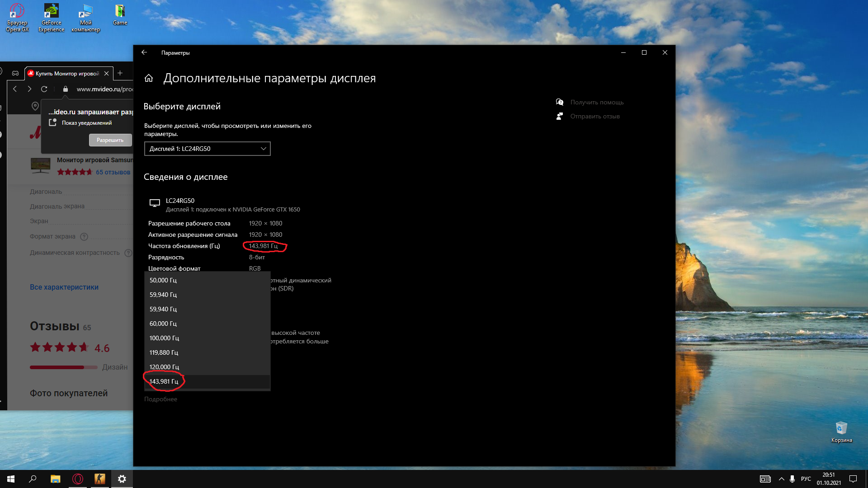Open Windows notification center icon

click(x=853, y=479)
